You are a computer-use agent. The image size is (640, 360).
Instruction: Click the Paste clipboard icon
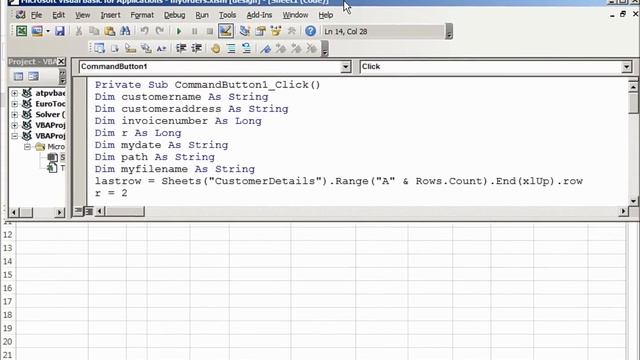(x=109, y=31)
